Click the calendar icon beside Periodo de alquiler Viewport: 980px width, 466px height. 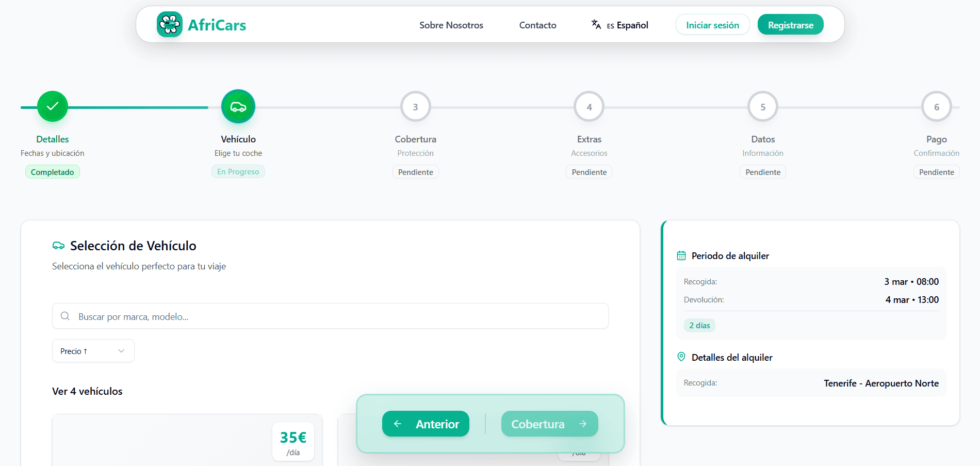coord(681,255)
